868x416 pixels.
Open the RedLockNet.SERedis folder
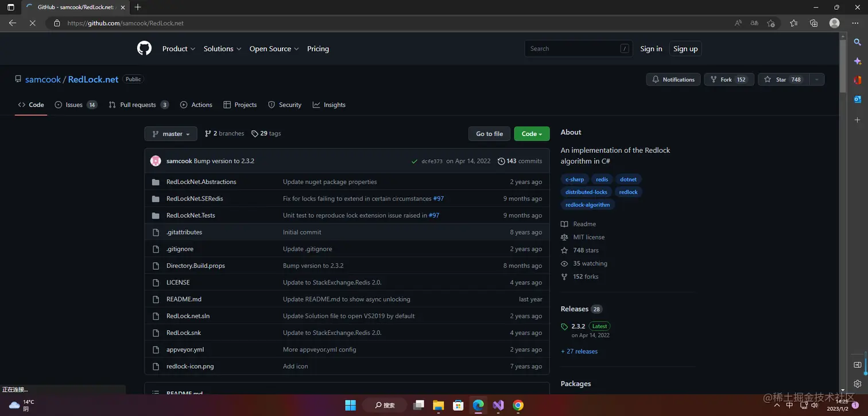pyautogui.click(x=195, y=198)
